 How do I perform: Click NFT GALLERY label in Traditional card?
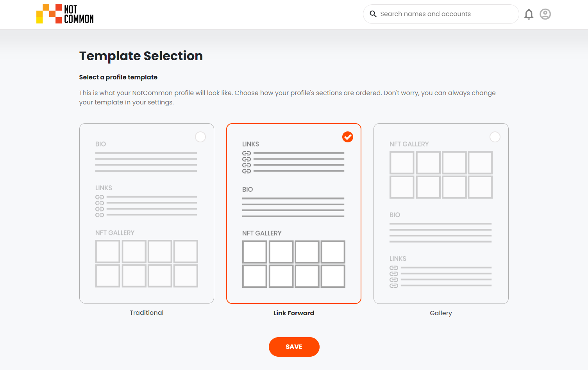click(x=115, y=233)
